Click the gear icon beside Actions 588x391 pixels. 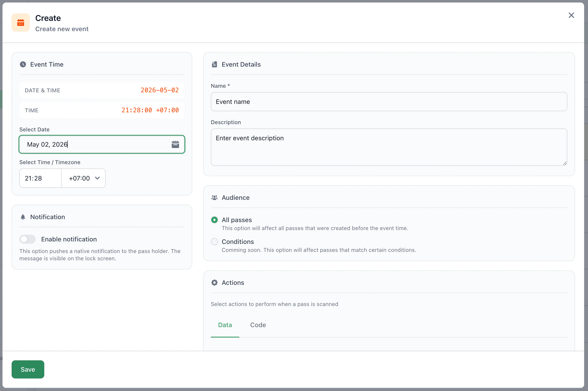214,283
